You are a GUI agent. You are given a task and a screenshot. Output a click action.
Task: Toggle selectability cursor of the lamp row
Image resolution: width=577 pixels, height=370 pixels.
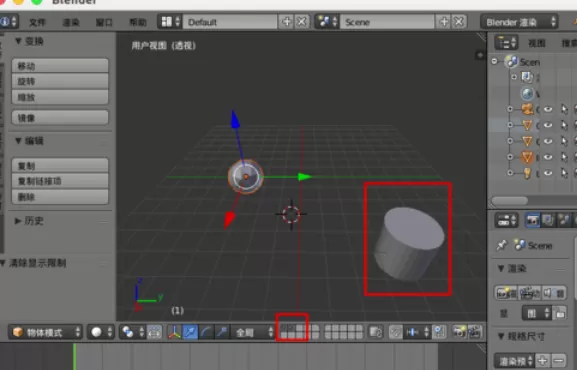tap(564, 173)
